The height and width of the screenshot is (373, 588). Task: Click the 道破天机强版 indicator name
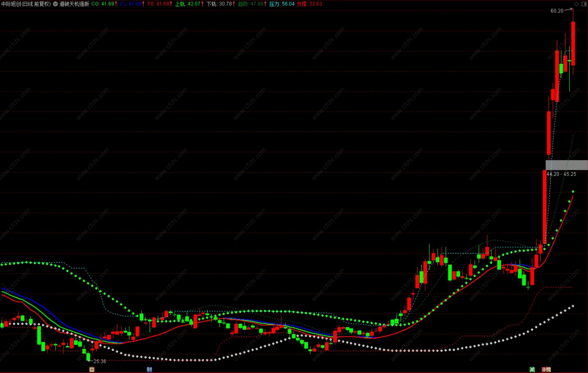(74, 4)
